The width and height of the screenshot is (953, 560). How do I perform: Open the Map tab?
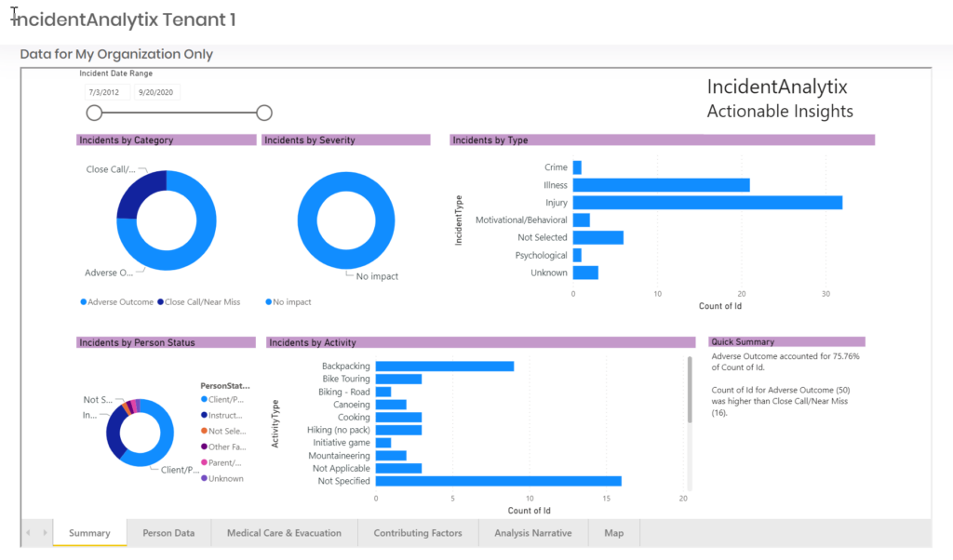coord(614,533)
